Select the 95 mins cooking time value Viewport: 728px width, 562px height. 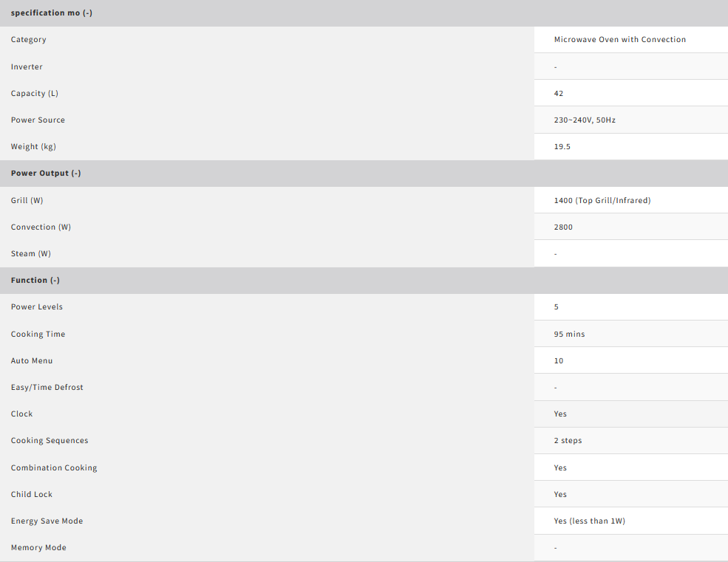tap(569, 335)
